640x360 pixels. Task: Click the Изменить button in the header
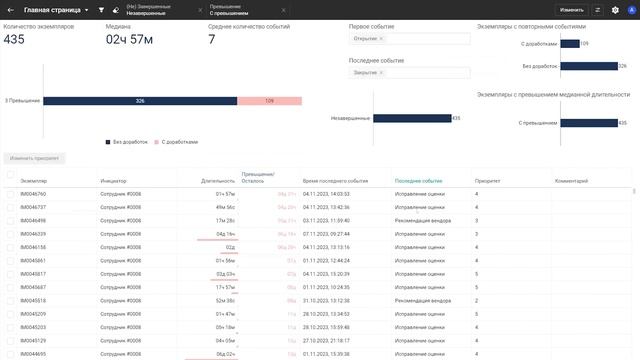coord(571,10)
